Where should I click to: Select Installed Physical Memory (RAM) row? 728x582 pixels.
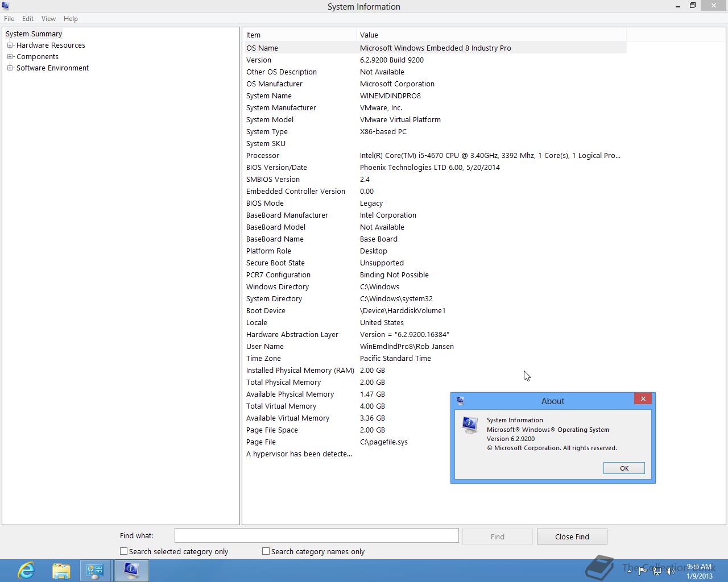click(435, 370)
